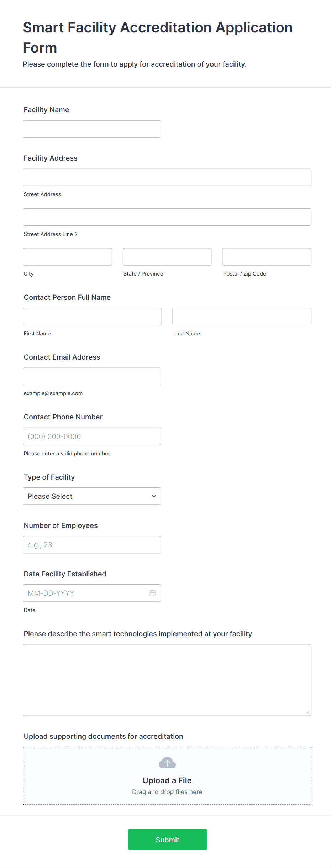Focus the Contact Email Address field
The height and width of the screenshot is (868, 331).
click(x=92, y=376)
